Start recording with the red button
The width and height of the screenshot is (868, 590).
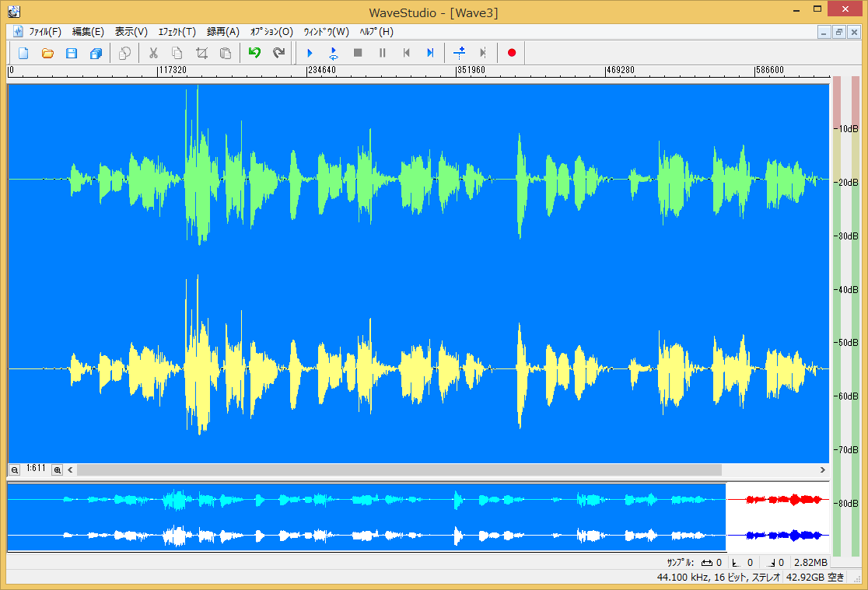click(512, 53)
